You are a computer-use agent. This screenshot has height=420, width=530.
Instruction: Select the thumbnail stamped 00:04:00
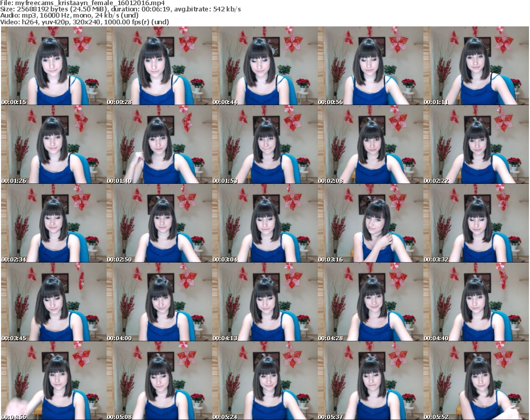[x=159, y=302]
